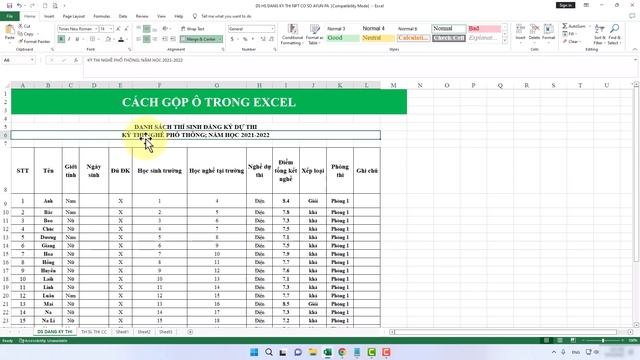Image resolution: width=640 pixels, height=360 pixels.
Task: Select the Format Painter brush
Action: point(34,41)
